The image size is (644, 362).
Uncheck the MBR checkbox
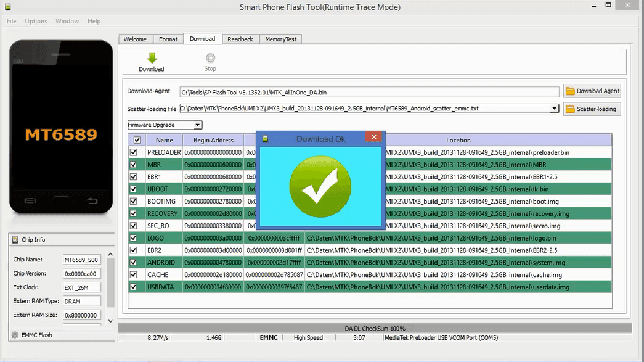tap(134, 165)
